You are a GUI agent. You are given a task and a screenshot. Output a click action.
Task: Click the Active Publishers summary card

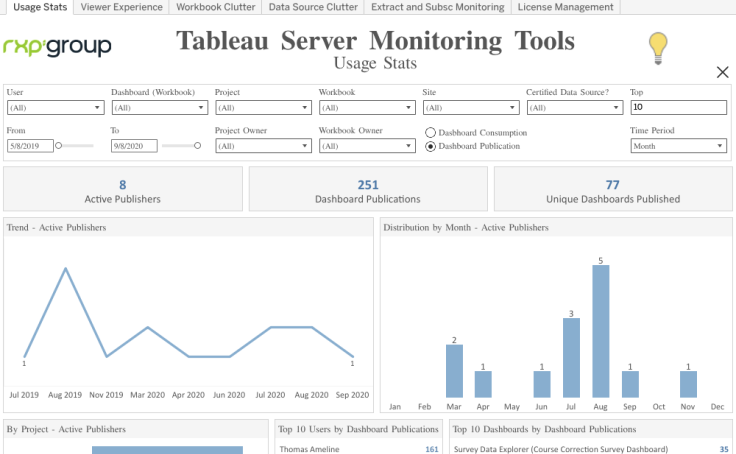123,189
